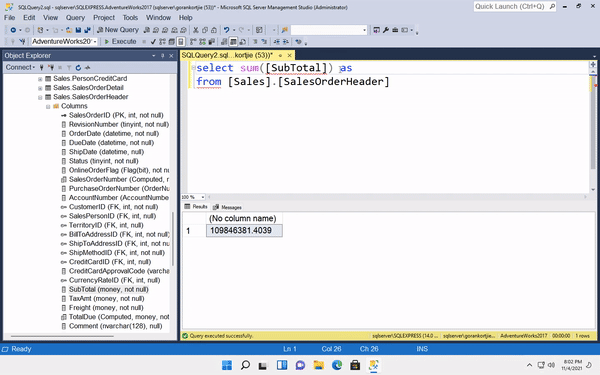
Task: Increase indent of the query text
Action: [x=285, y=41]
